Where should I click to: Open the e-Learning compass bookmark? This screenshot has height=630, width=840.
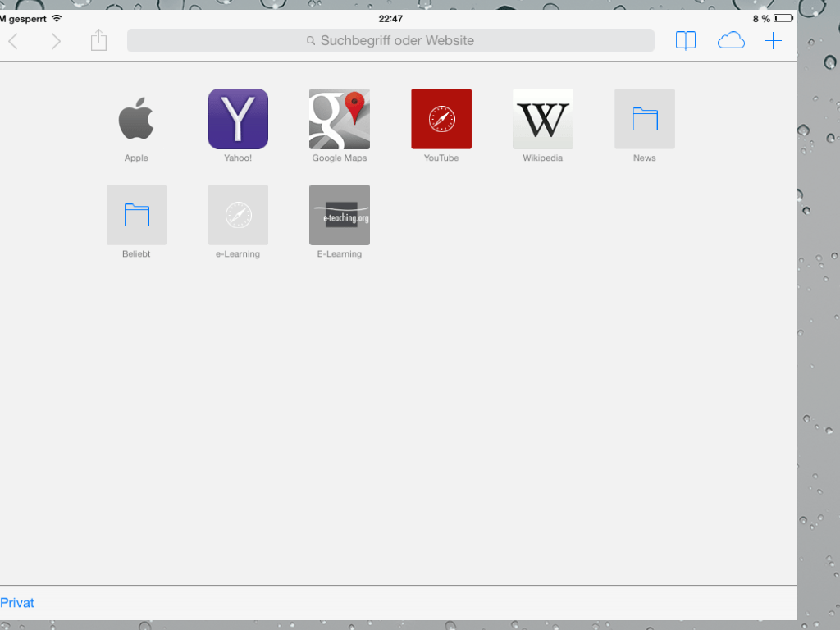pos(238,215)
